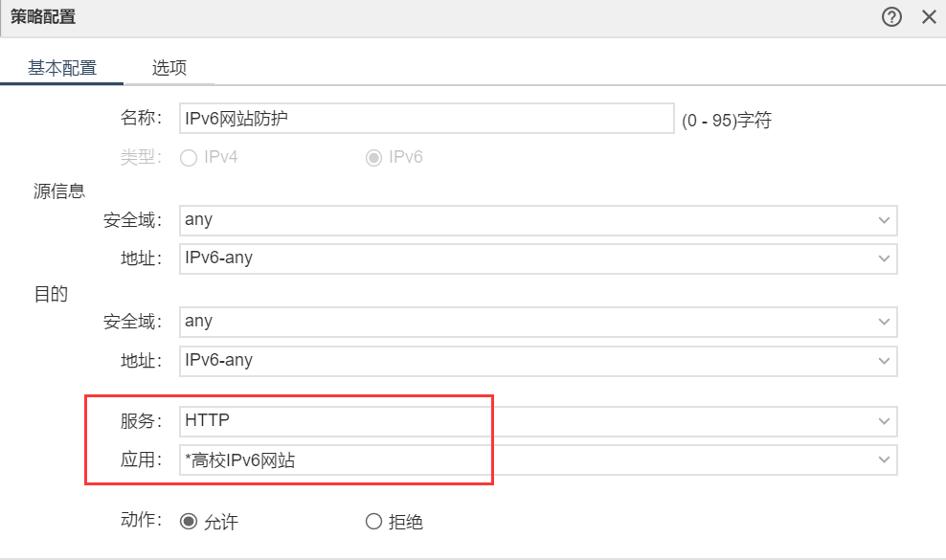Close the 策略配置 dialog
Image resolution: width=946 pixels, height=560 pixels.
[x=929, y=17]
